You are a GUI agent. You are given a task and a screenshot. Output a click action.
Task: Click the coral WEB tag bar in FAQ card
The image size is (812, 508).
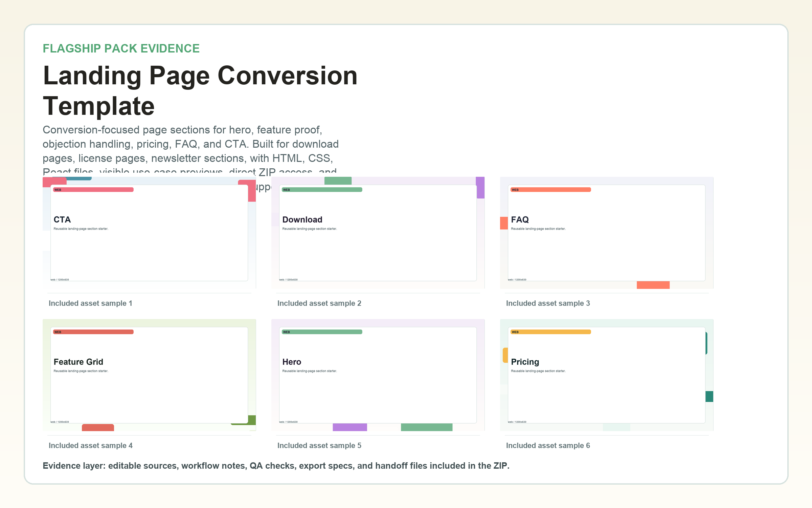click(551, 190)
